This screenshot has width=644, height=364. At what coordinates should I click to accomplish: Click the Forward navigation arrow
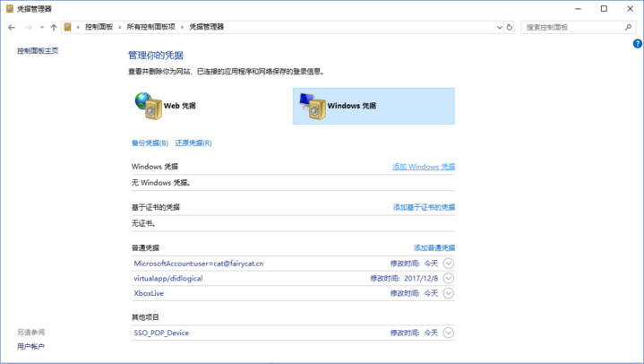click(x=28, y=28)
